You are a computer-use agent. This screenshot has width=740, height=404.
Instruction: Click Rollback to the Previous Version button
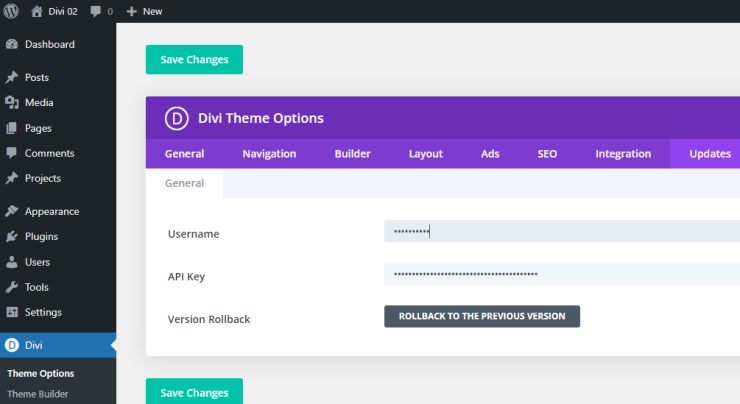[x=482, y=316]
